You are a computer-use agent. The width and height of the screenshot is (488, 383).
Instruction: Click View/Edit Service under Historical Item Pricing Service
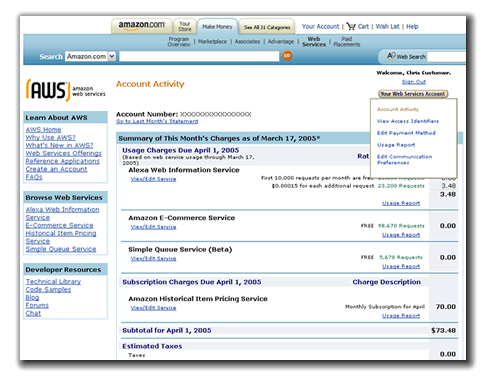click(153, 308)
